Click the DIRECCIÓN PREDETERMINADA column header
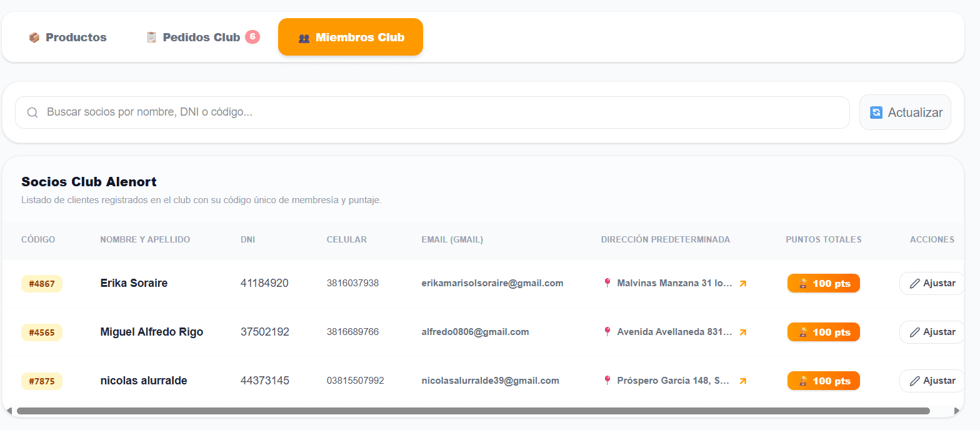This screenshot has height=430, width=980. point(666,239)
